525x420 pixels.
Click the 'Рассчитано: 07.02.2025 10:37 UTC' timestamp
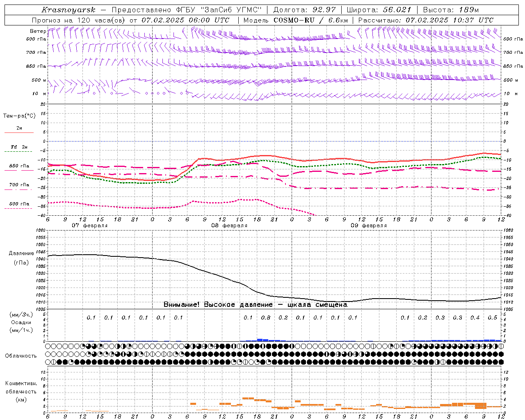pos(426,20)
